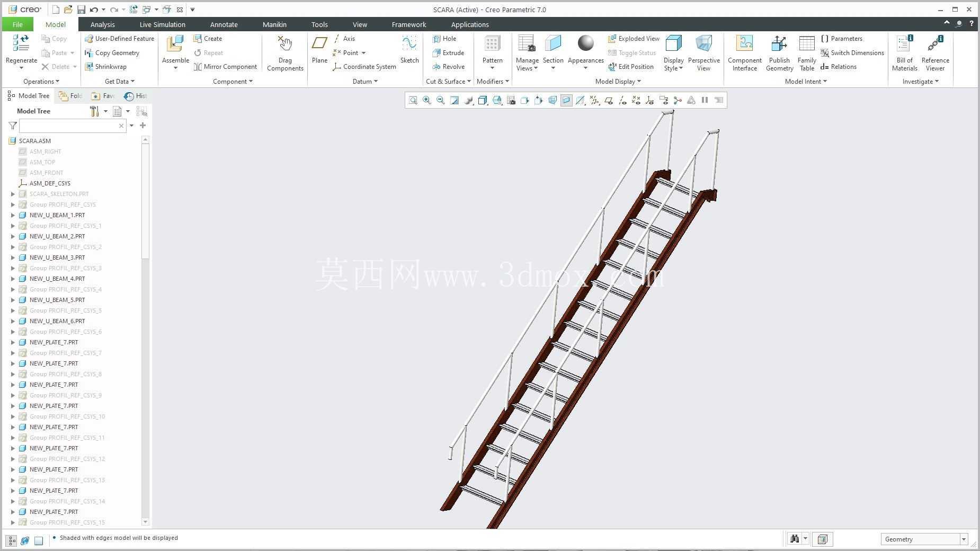
Task: Click Shrinkwrap button
Action: [106, 67]
